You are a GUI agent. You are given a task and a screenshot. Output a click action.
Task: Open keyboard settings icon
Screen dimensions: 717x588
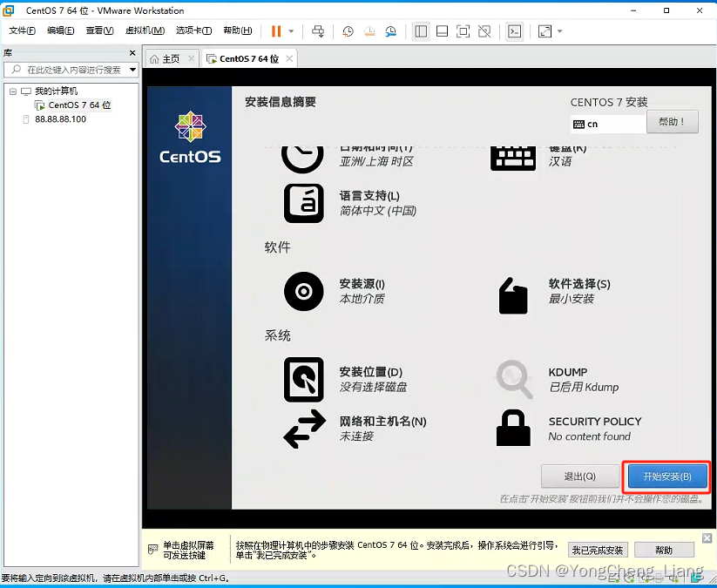click(x=513, y=158)
